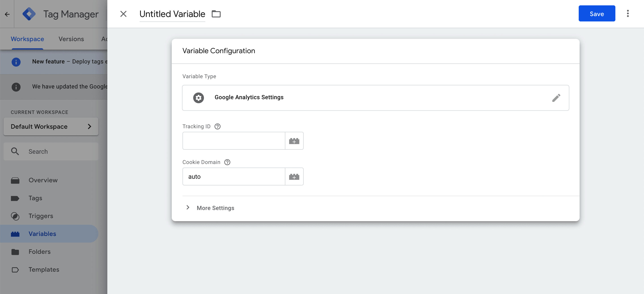This screenshot has width=644, height=294.
Task: Open Triggers in the sidebar
Action: point(41,216)
